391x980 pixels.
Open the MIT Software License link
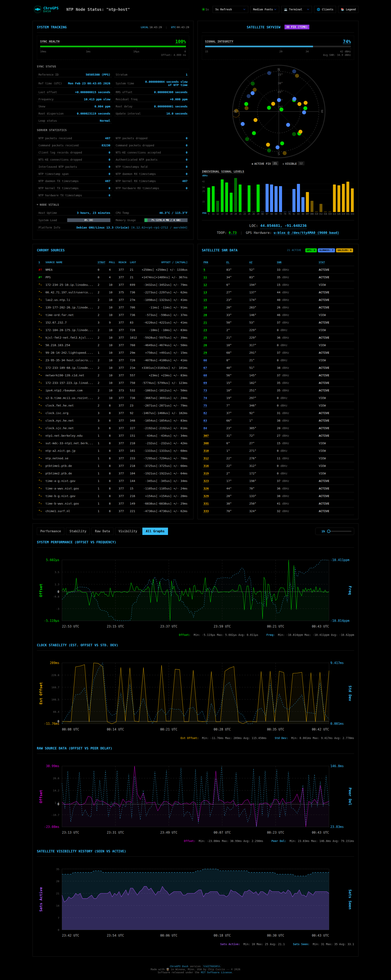(x=216, y=972)
